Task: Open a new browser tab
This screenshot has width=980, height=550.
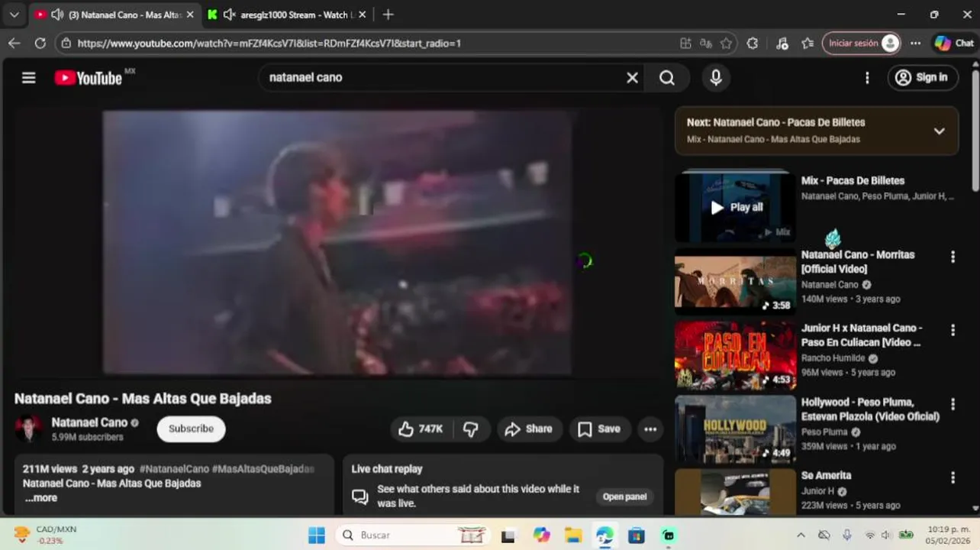Action: pyautogui.click(x=388, y=15)
